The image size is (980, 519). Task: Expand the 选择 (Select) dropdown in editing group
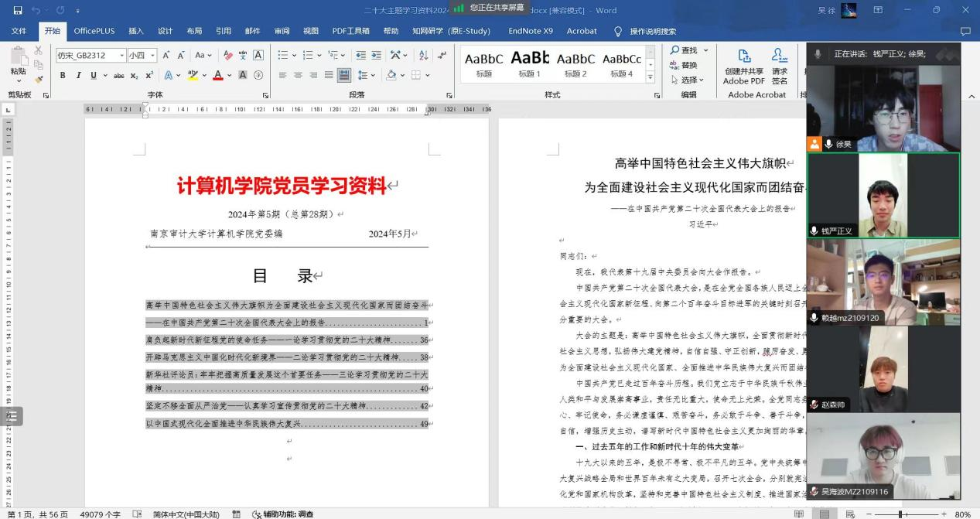click(688, 80)
